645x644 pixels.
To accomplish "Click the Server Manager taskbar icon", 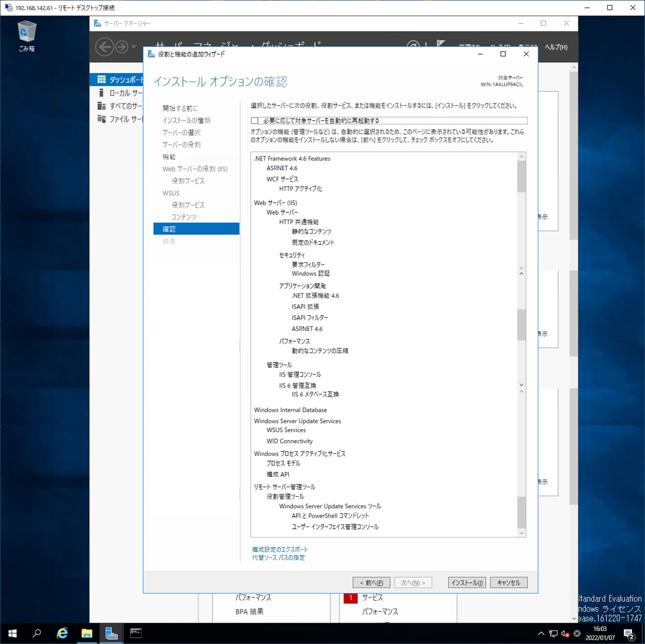I will (111, 633).
